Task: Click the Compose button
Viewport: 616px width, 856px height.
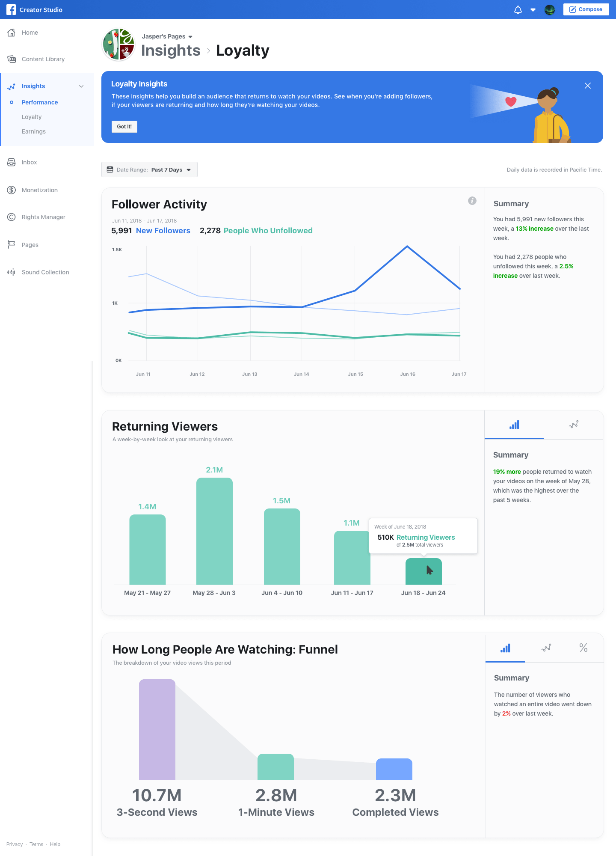Action: (x=586, y=9)
